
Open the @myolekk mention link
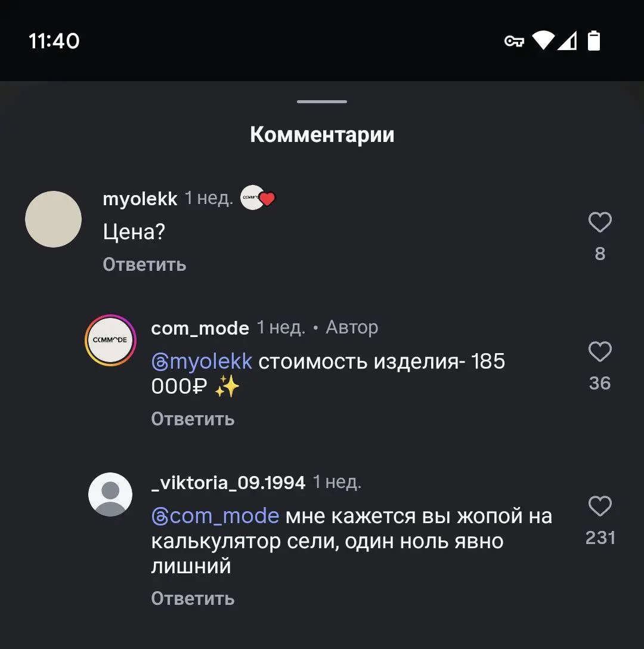(x=202, y=361)
